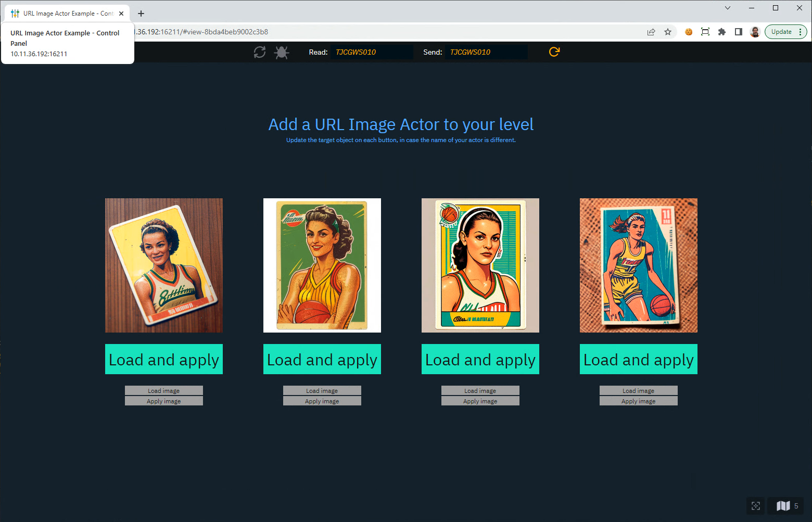This screenshot has height=522, width=812.
Task: Click the bug debug icon
Action: click(282, 52)
